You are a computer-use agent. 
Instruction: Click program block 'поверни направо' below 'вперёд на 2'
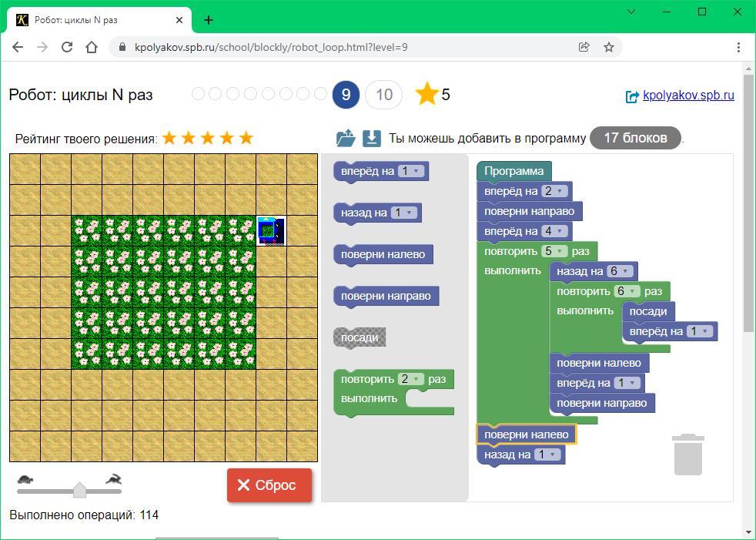click(x=529, y=211)
